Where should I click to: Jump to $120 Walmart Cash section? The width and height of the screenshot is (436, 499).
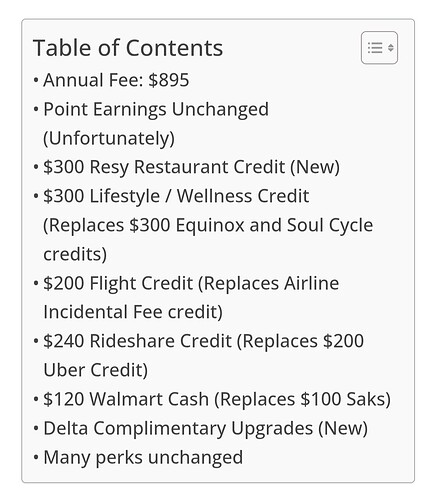217,399
